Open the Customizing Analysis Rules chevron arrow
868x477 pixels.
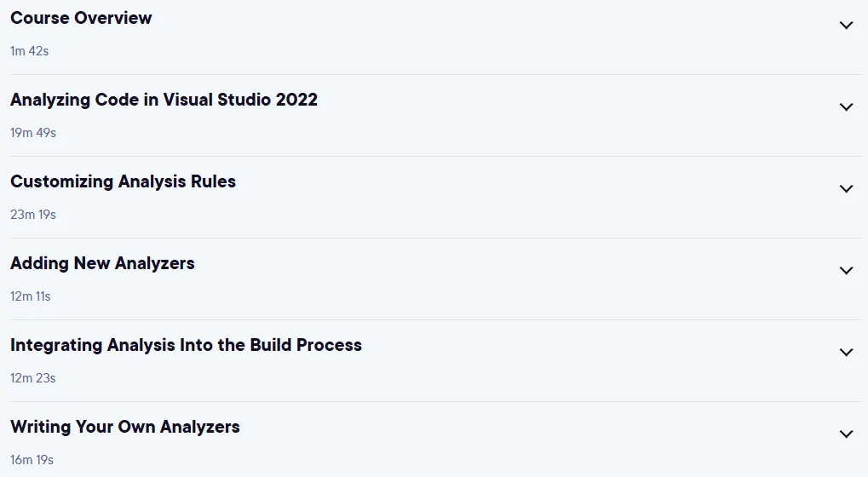(846, 189)
